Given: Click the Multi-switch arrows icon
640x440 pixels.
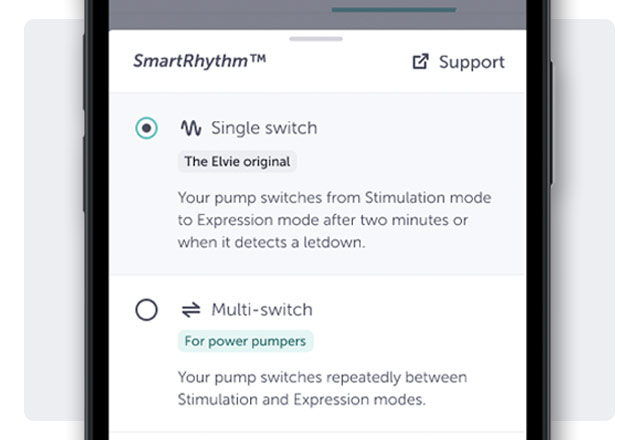Looking at the screenshot, I should point(191,310).
